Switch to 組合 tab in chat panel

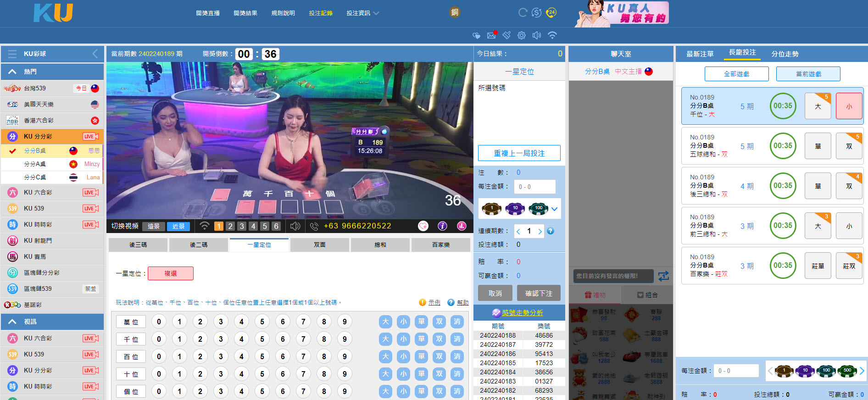pyautogui.click(x=647, y=295)
